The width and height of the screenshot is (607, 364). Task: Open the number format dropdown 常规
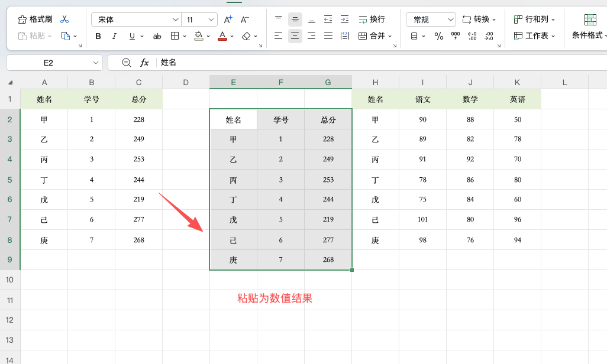(431, 19)
